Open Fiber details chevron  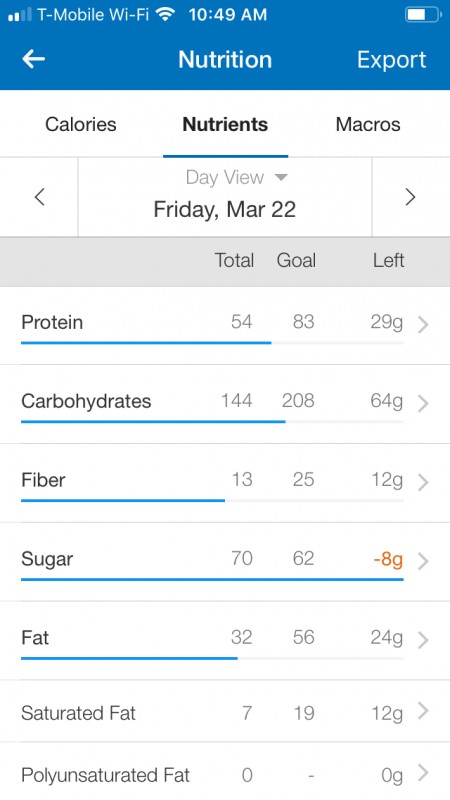tap(423, 482)
